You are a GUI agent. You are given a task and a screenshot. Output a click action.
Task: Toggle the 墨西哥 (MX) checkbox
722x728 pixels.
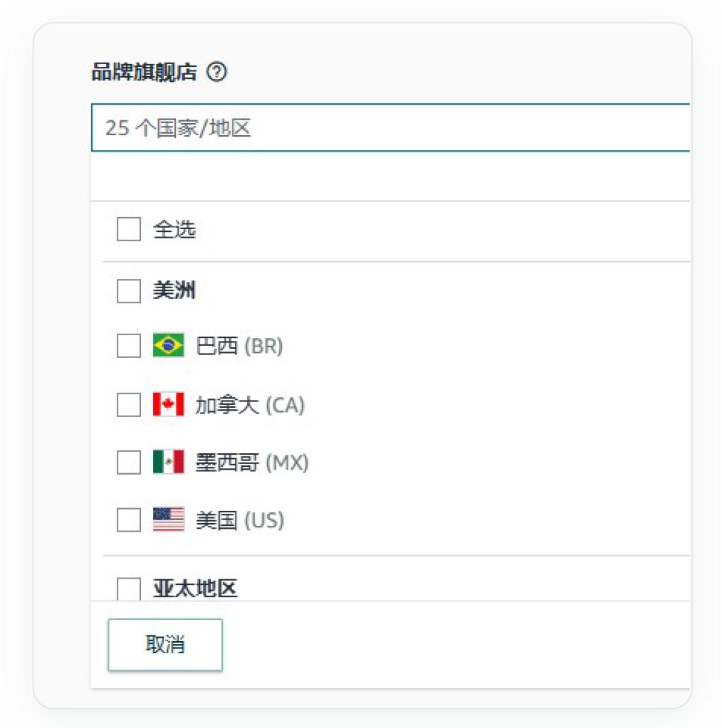(129, 463)
